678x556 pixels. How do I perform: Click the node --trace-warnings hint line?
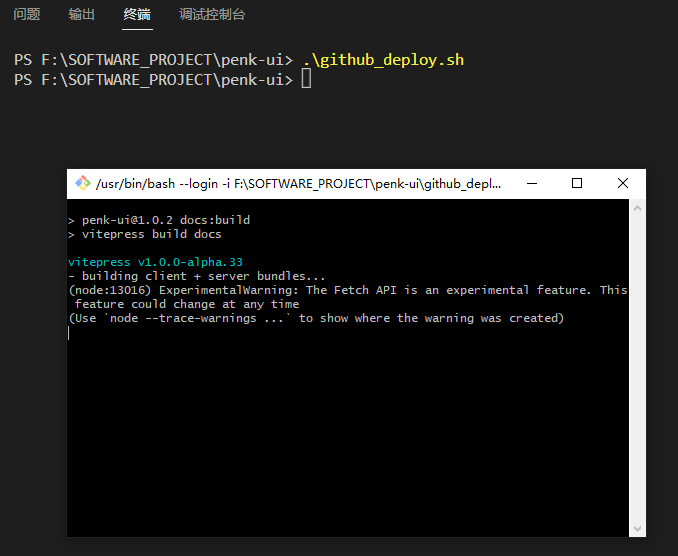(x=317, y=318)
